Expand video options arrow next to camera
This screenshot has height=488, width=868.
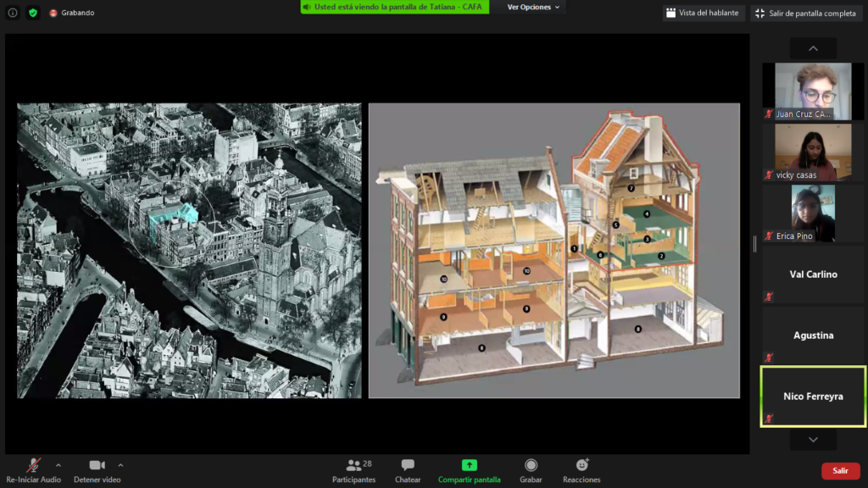(120, 465)
